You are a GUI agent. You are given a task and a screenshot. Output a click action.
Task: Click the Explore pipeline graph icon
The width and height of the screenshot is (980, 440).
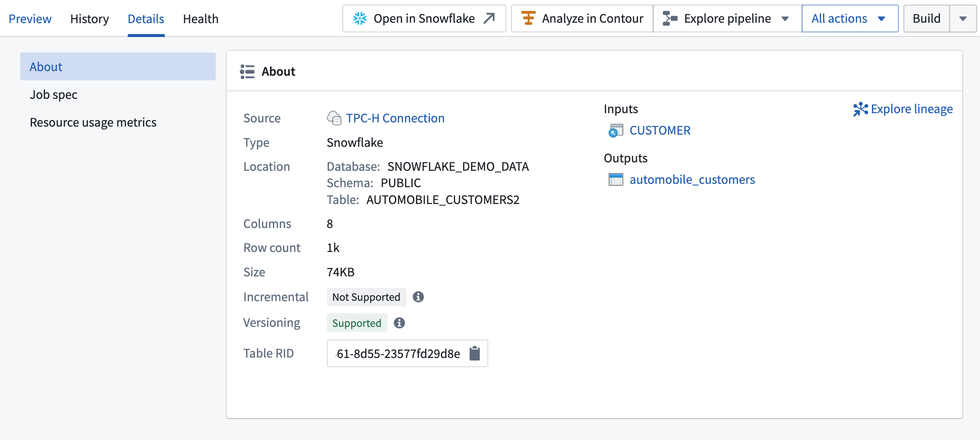pyautogui.click(x=670, y=19)
